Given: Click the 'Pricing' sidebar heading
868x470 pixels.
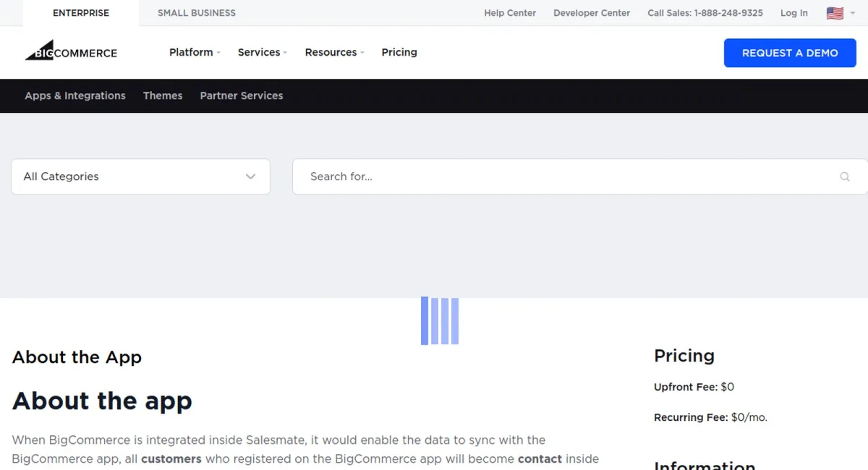Looking at the screenshot, I should coord(684,356).
